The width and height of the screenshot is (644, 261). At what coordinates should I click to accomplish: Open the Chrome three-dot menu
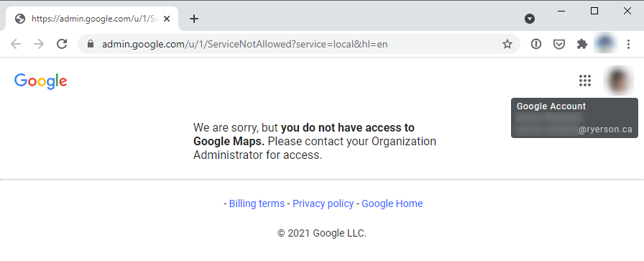tap(628, 44)
